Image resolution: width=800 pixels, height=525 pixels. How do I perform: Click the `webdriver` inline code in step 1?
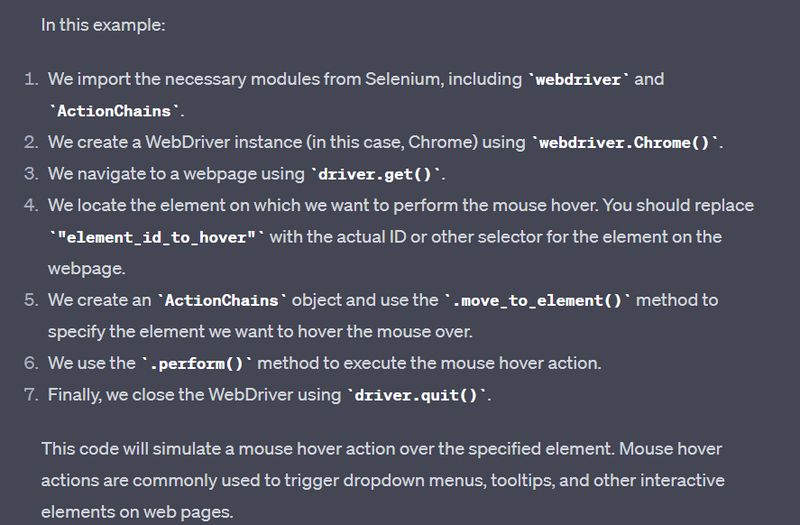pos(579,79)
